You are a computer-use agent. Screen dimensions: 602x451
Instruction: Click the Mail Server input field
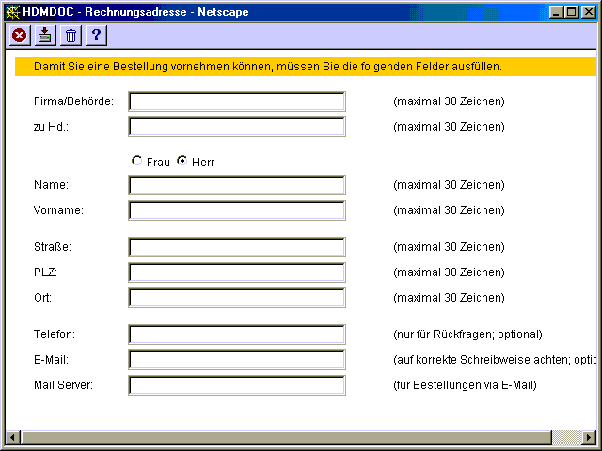click(x=236, y=385)
